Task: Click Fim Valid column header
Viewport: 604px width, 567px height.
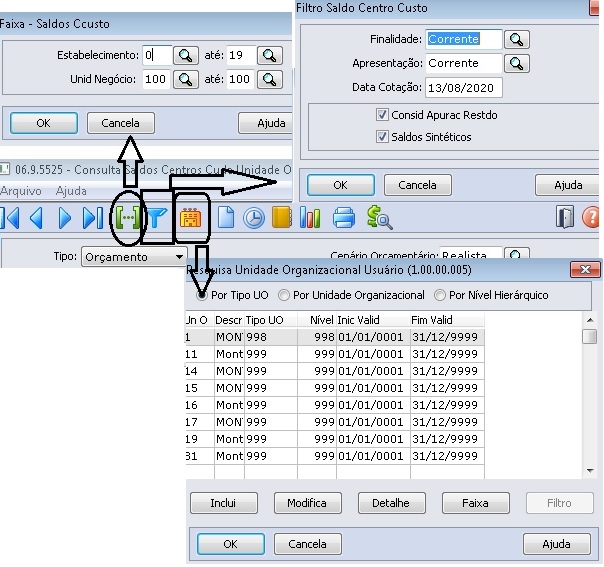Action: tap(447, 320)
